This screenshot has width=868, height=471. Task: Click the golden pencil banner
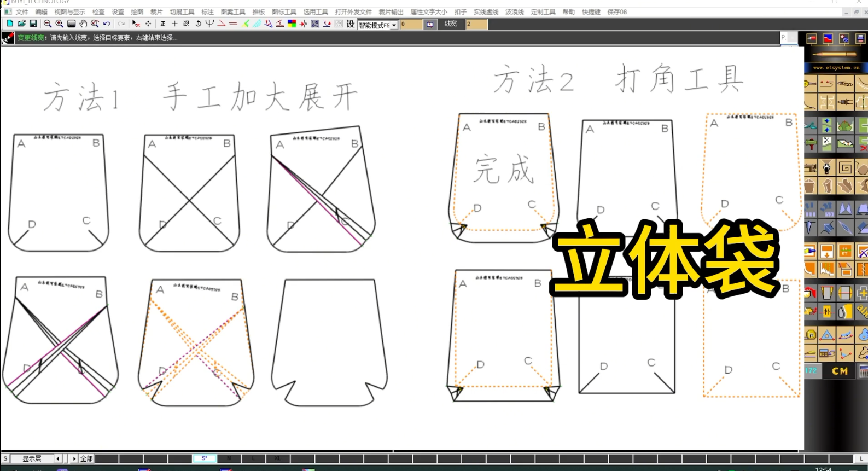[x=835, y=54]
